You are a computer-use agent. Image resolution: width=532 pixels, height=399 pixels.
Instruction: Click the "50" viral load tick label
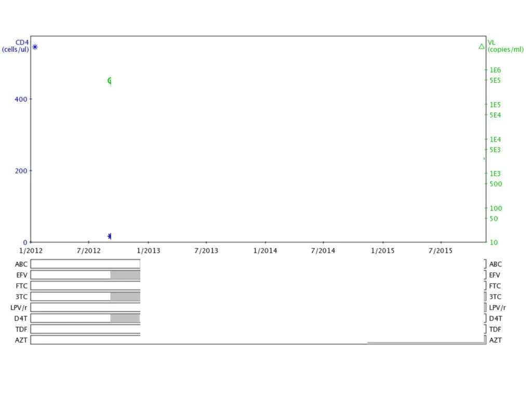point(494,219)
